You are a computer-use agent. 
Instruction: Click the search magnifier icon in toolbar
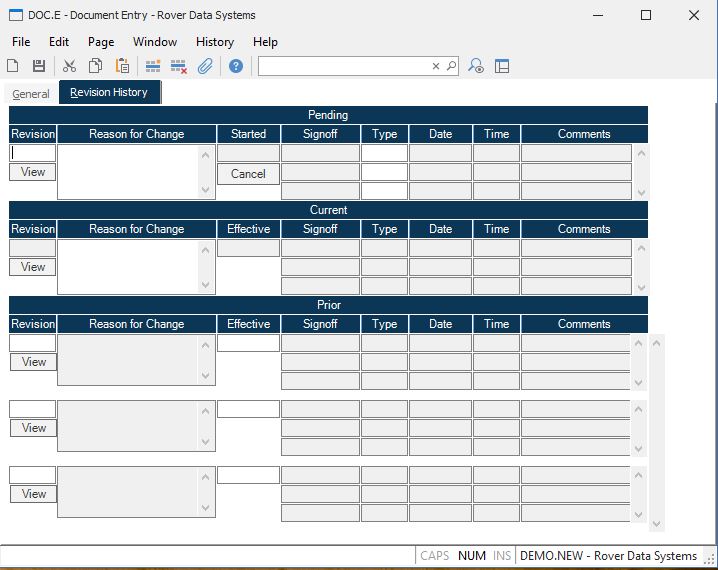[451, 66]
